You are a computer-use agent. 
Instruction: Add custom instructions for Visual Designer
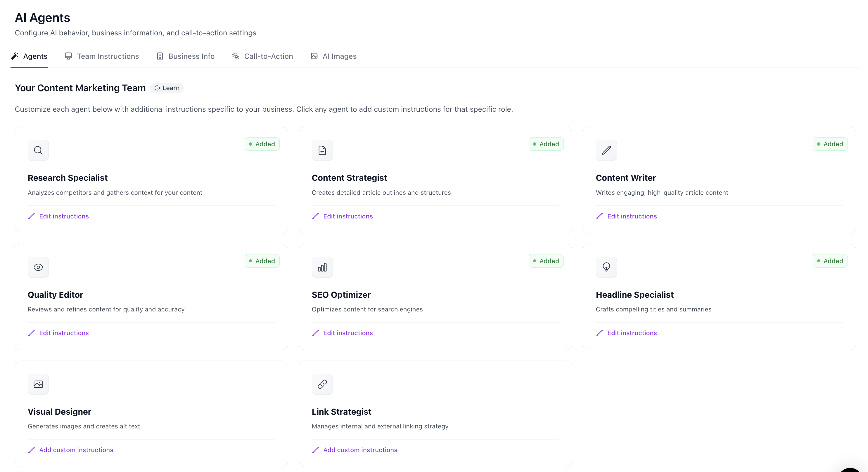[x=76, y=449]
